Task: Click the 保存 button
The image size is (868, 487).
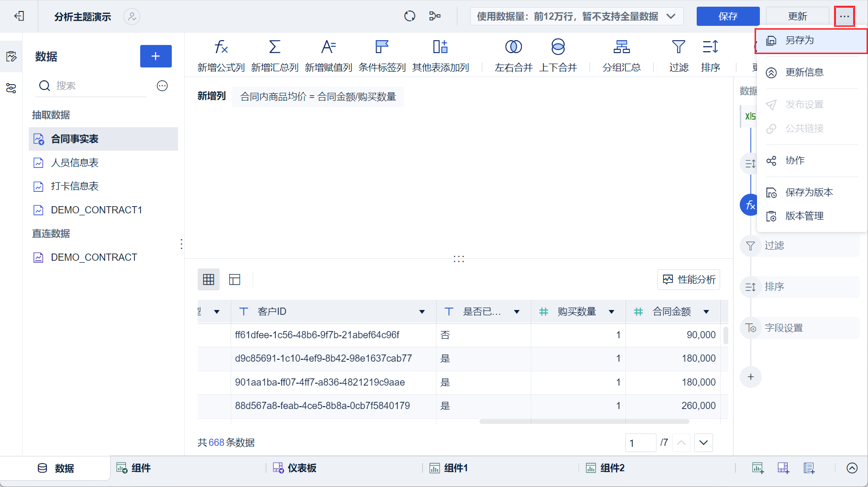Action: click(728, 16)
